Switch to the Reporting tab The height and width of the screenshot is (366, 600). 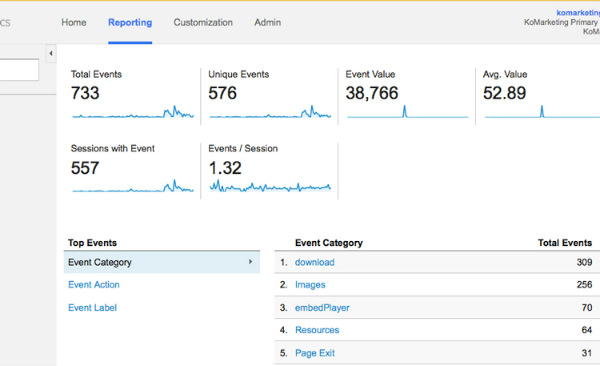coord(130,23)
